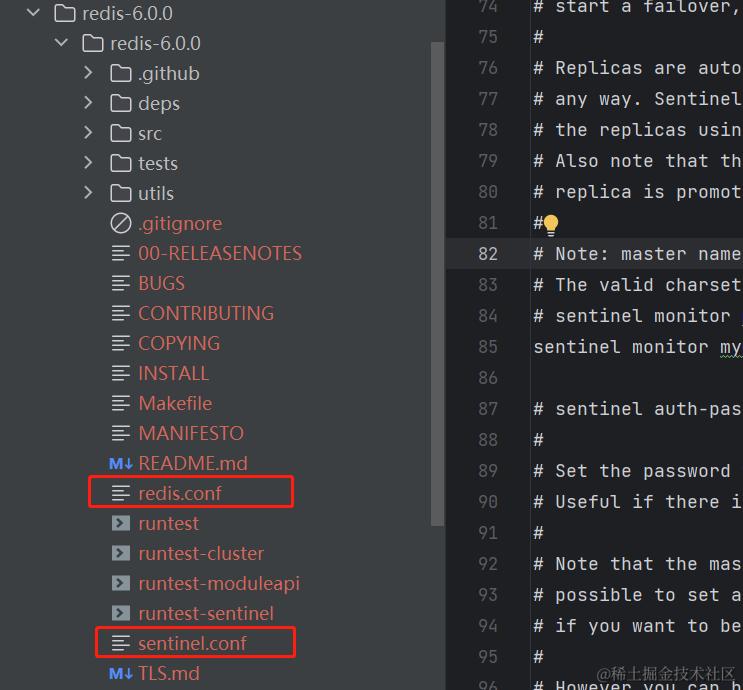Collapse the top-level redis-6.0.0 folder
743x690 pixels.
coord(33,13)
